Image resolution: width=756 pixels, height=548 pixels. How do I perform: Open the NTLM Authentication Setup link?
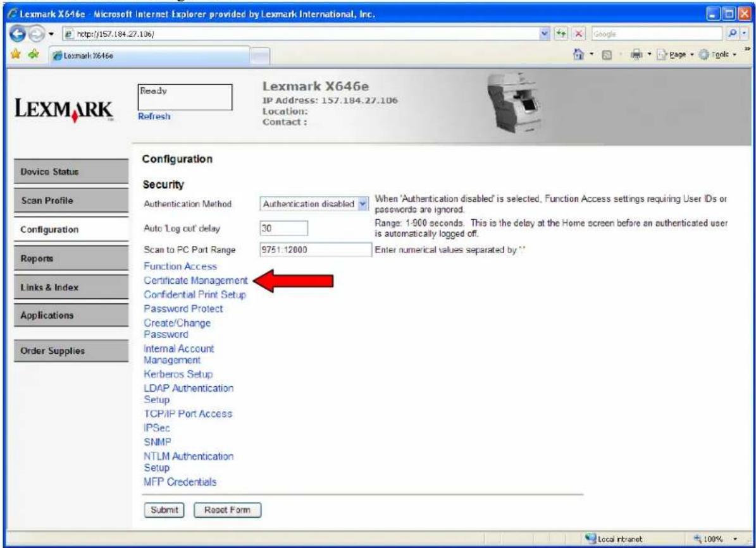[189, 462]
